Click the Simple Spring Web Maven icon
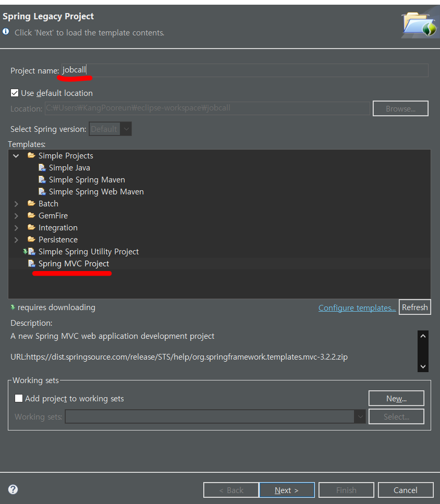Screen dimensions: 440x504 (42, 192)
